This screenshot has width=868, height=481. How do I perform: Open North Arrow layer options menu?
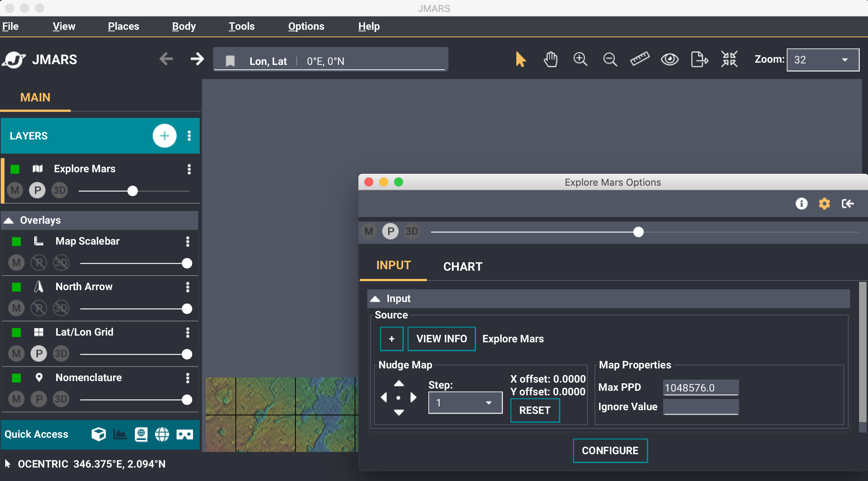coord(188,287)
